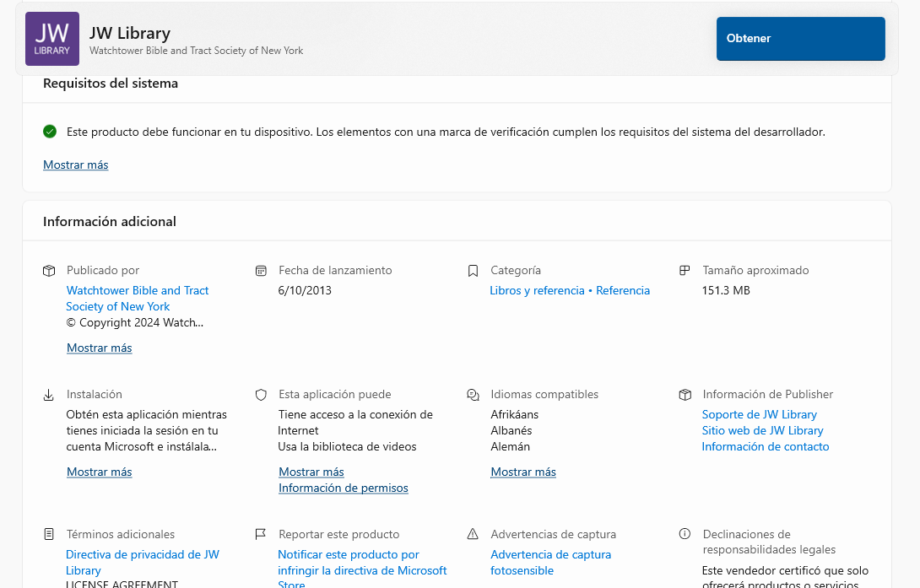Click the Requisitos del sistema heading
The image size is (920, 588).
[x=111, y=84]
